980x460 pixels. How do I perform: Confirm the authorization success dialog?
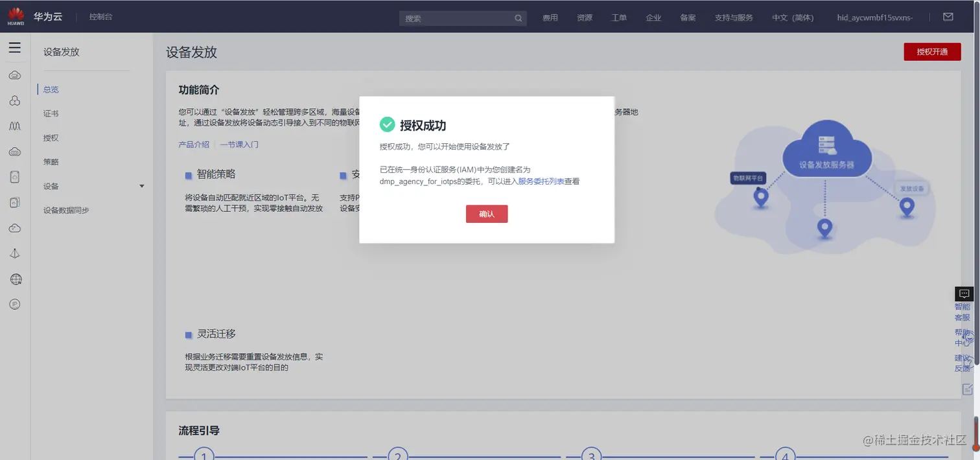coord(487,214)
